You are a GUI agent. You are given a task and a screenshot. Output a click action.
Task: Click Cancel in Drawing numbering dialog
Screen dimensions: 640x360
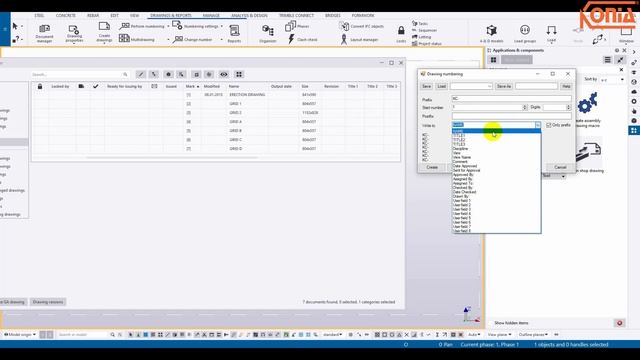click(560, 167)
